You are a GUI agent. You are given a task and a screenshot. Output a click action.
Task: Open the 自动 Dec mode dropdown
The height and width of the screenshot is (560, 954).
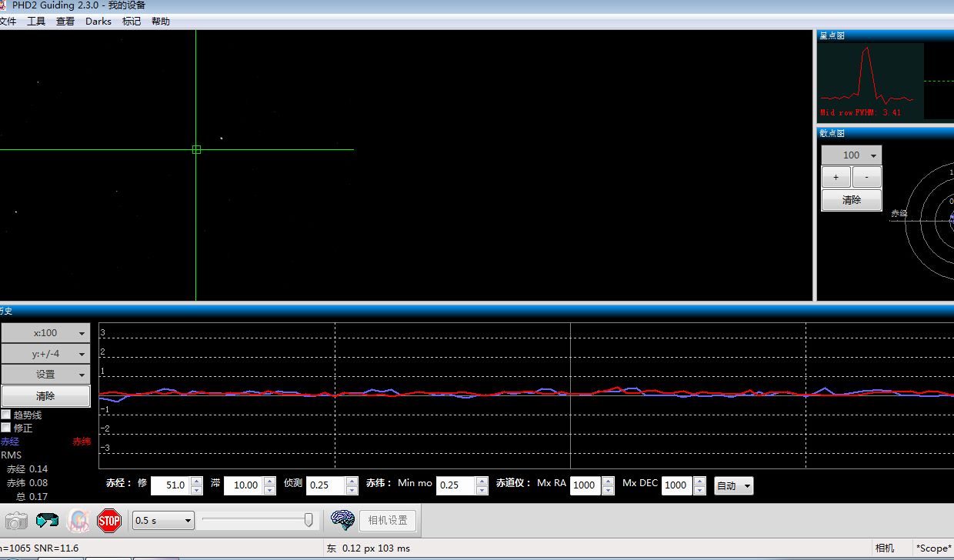coord(733,485)
